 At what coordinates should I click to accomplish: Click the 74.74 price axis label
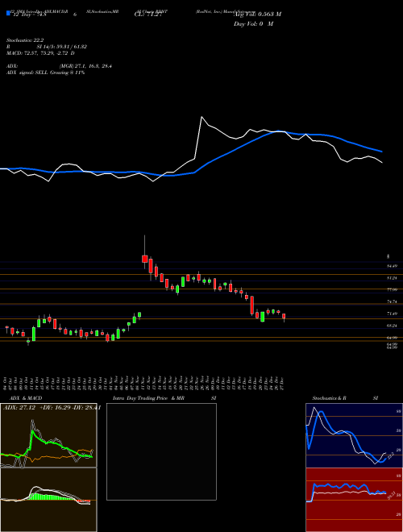coord(392,301)
